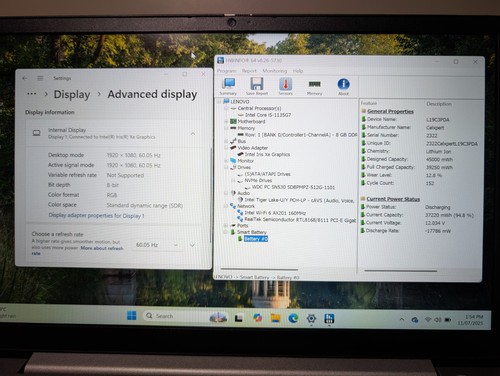Click the Current Power Status header
Viewport: 500px width, 376px height.
[393, 199]
